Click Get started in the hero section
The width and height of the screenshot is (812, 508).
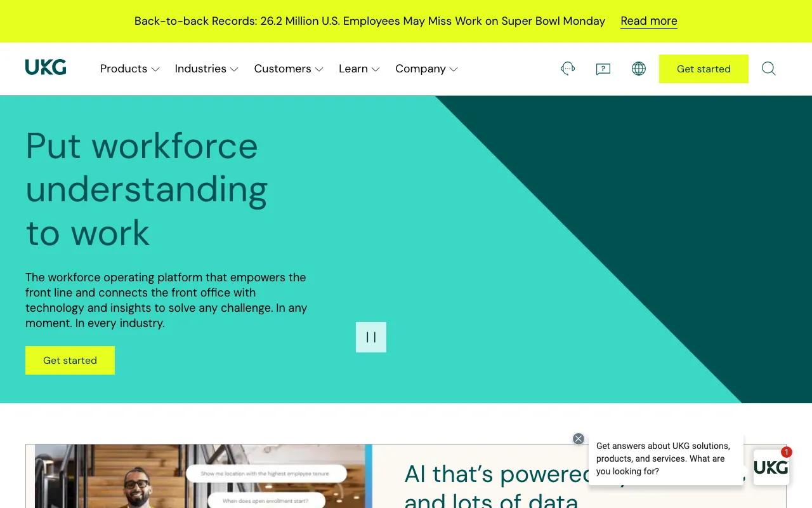pos(70,360)
